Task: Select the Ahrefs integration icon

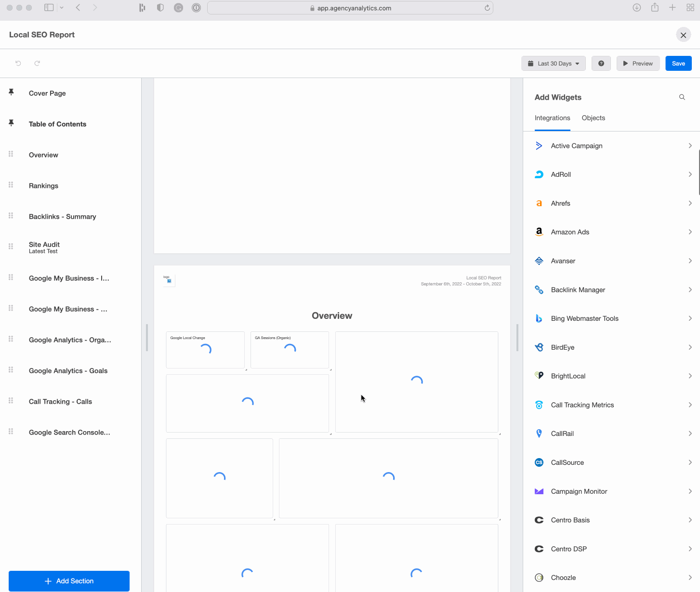Action: pos(539,203)
